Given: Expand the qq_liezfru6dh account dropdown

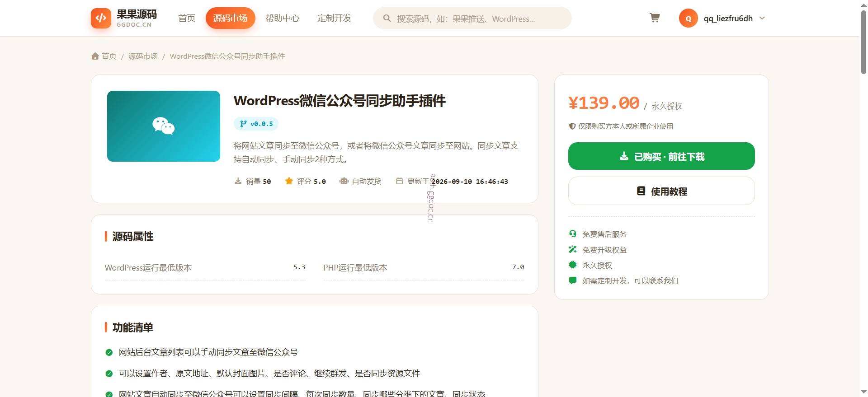Looking at the screenshot, I should point(762,18).
